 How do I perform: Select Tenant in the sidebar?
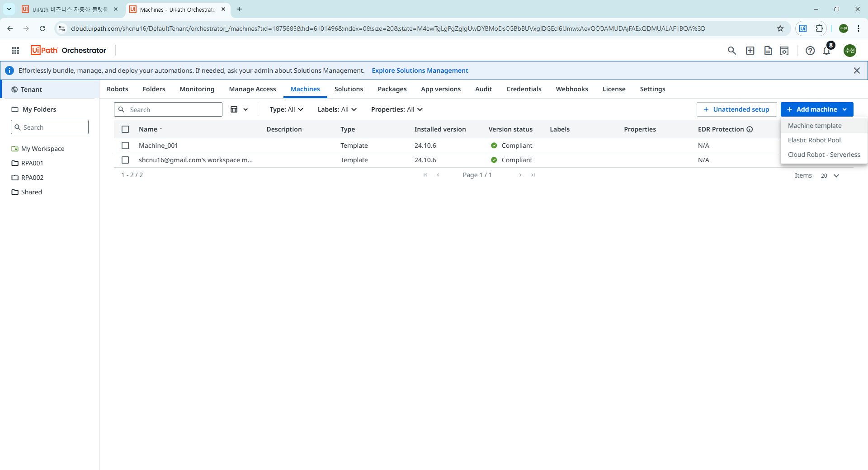pyautogui.click(x=50, y=89)
